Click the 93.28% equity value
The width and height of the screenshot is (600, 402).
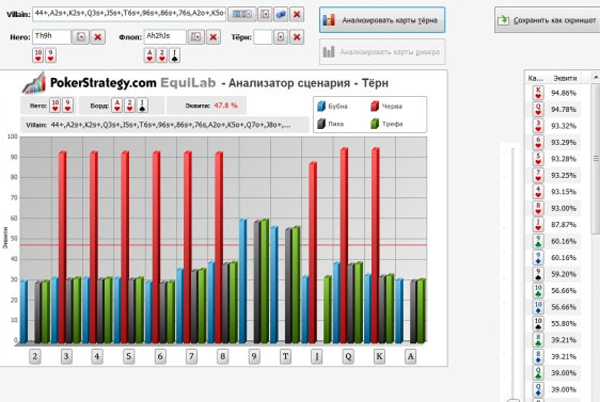(563, 159)
